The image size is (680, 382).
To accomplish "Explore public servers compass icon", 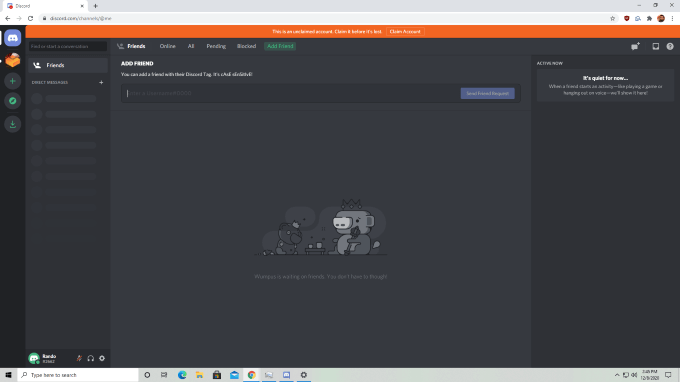I will coord(13,101).
